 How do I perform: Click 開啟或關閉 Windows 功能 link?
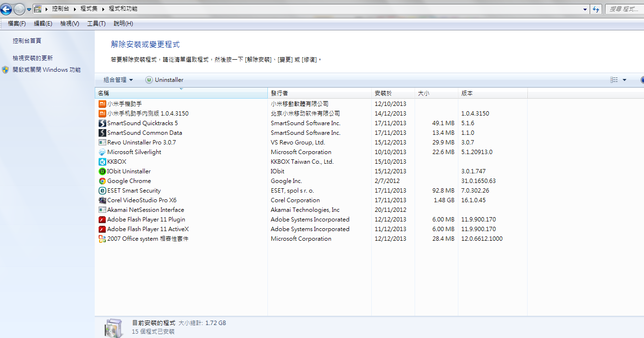(47, 70)
